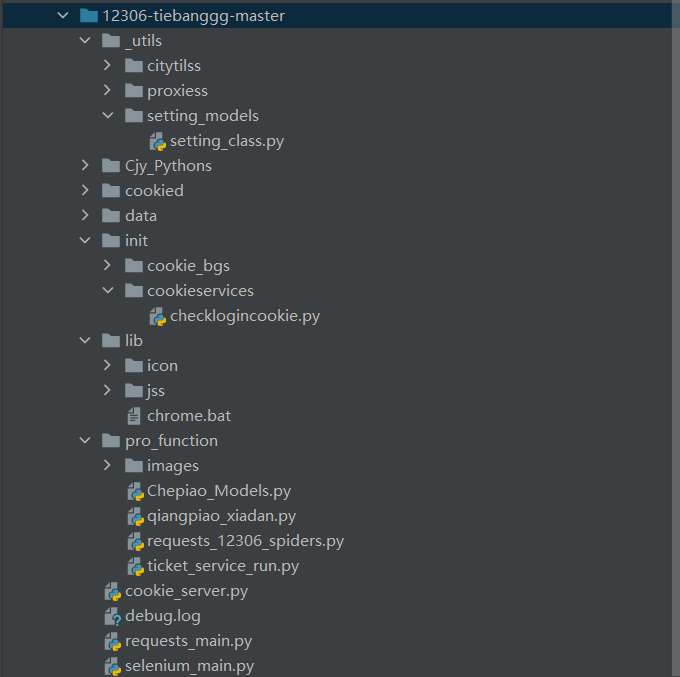
Task: Select the requests_12306_spiders.py file name
Action: pyautogui.click(x=245, y=541)
